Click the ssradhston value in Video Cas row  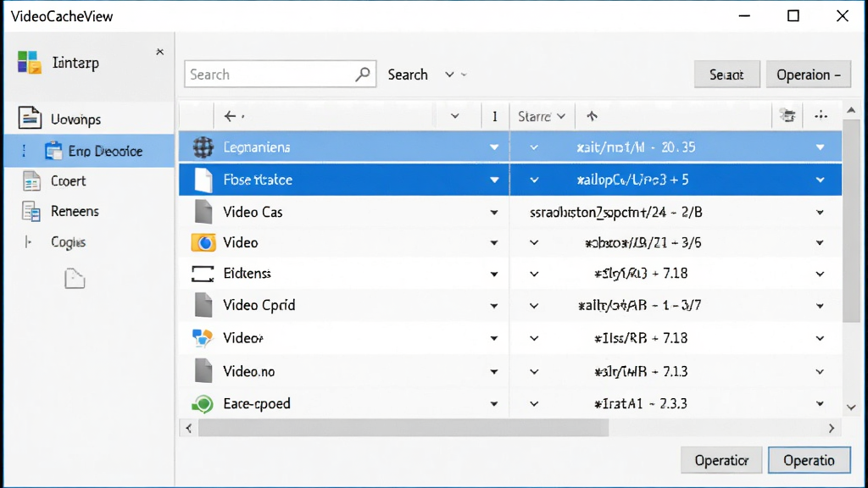pos(615,213)
